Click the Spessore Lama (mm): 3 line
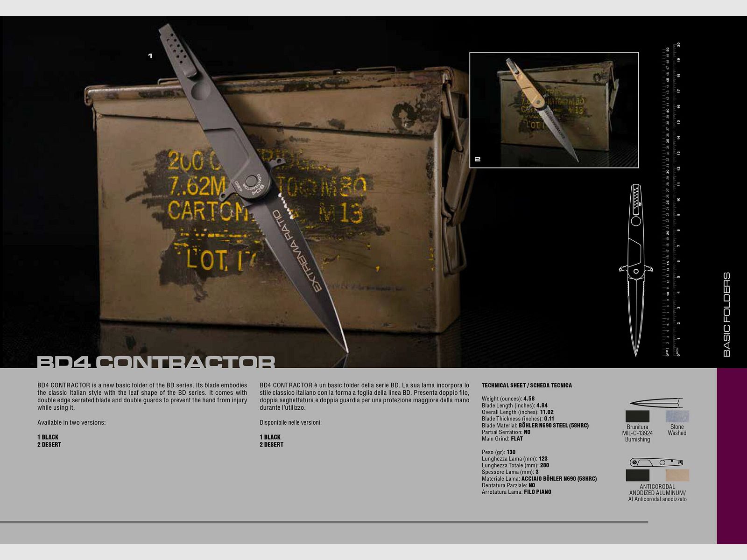 tap(510, 472)
